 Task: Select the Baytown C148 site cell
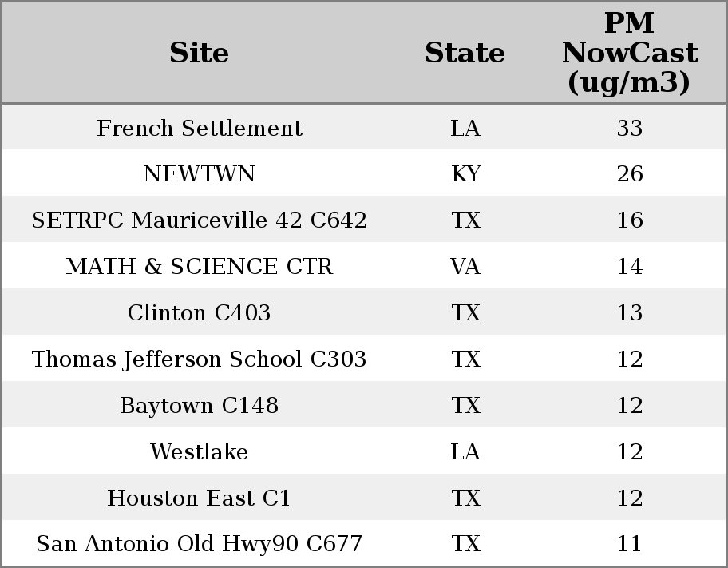click(x=200, y=405)
